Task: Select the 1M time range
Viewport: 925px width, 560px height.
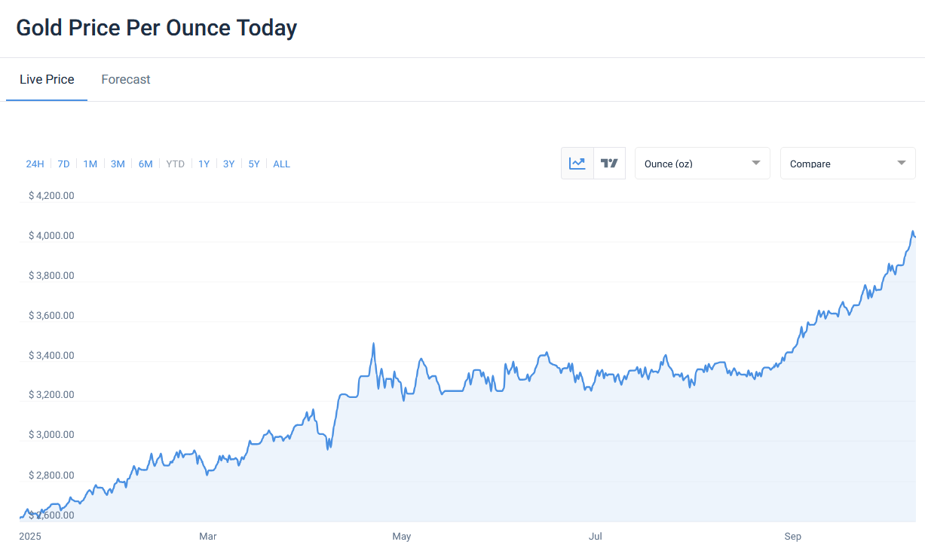Action: pyautogui.click(x=90, y=164)
